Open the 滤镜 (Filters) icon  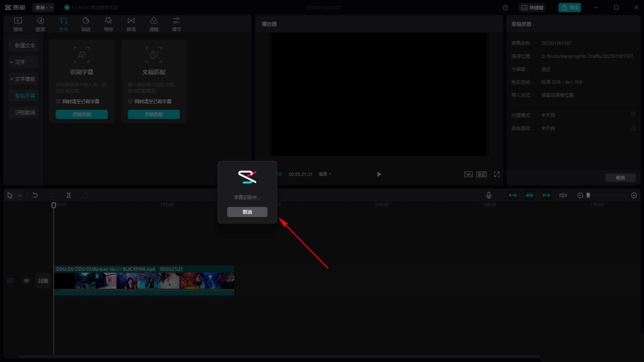154,24
